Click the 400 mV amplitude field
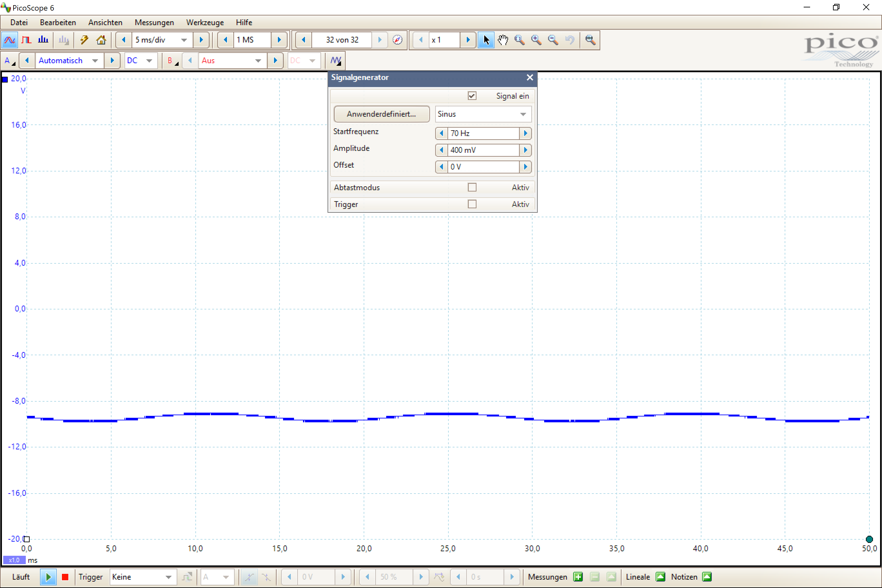882x588 pixels. pyautogui.click(x=483, y=150)
